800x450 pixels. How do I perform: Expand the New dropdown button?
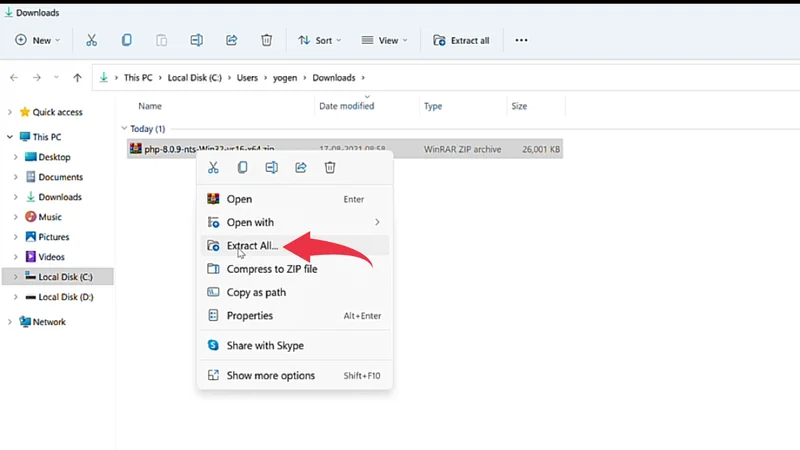tap(38, 40)
